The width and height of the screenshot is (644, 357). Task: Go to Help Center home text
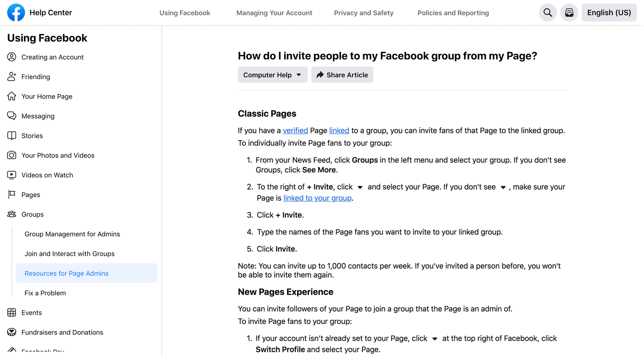coord(51,12)
